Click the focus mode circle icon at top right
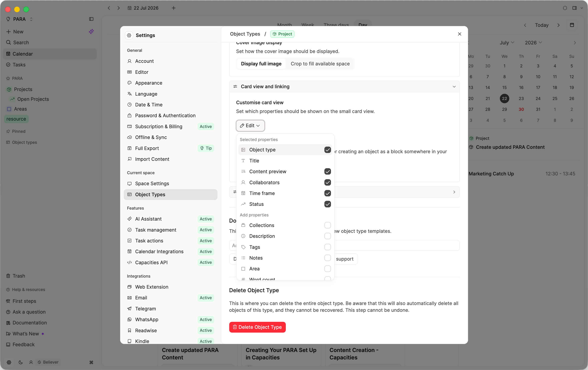Viewport: 588px width, 370px height. [x=565, y=8]
